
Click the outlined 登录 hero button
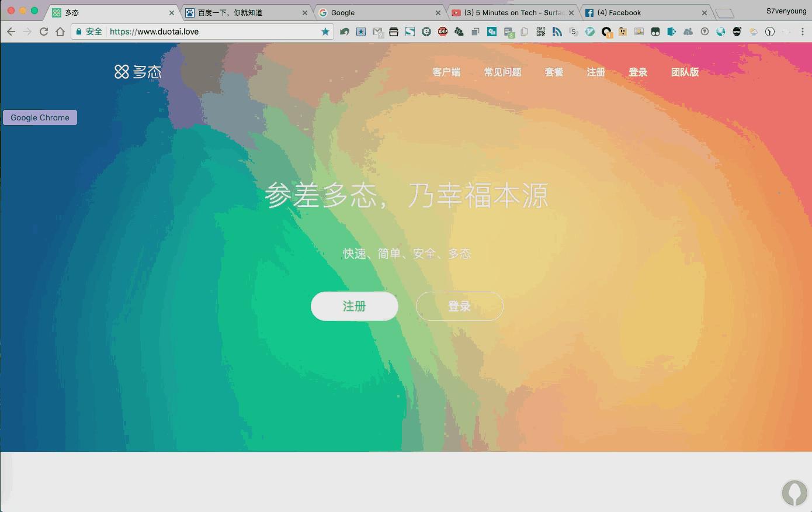pos(460,306)
